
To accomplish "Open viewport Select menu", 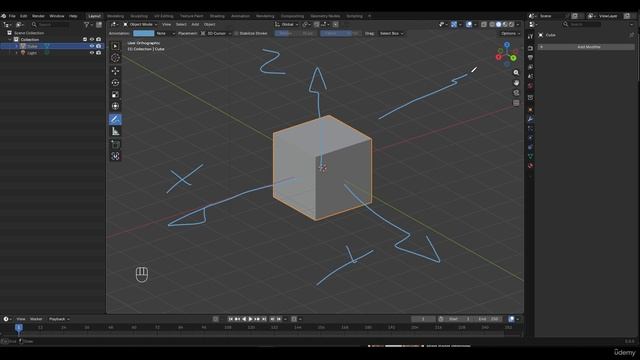I will click(x=181, y=24).
